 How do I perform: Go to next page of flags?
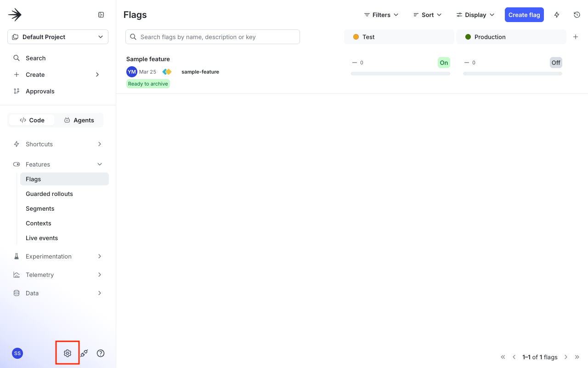(566, 357)
